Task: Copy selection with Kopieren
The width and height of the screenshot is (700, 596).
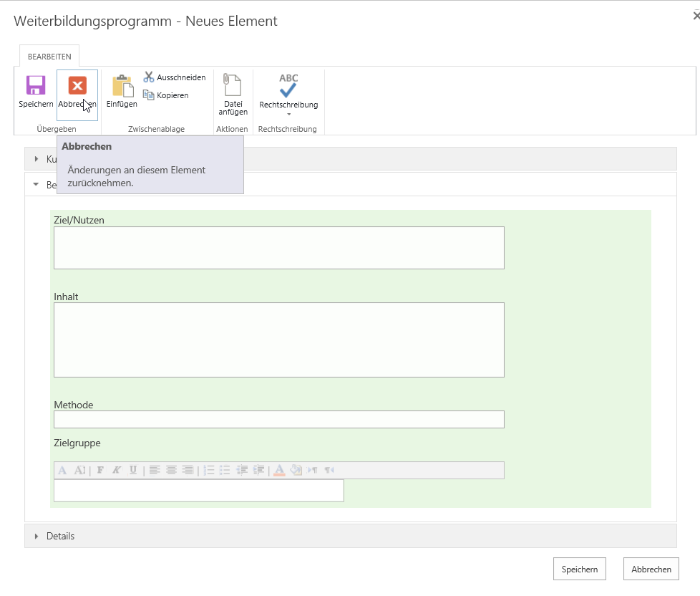Action: (165, 95)
